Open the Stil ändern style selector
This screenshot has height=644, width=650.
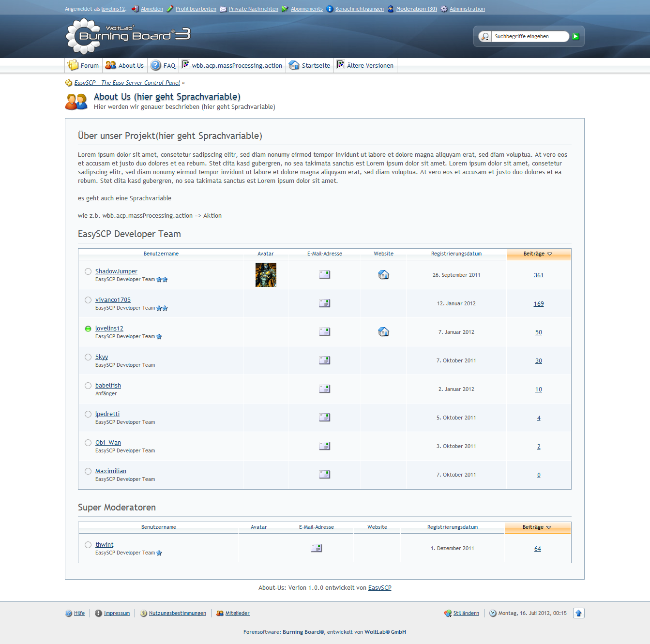[466, 613]
